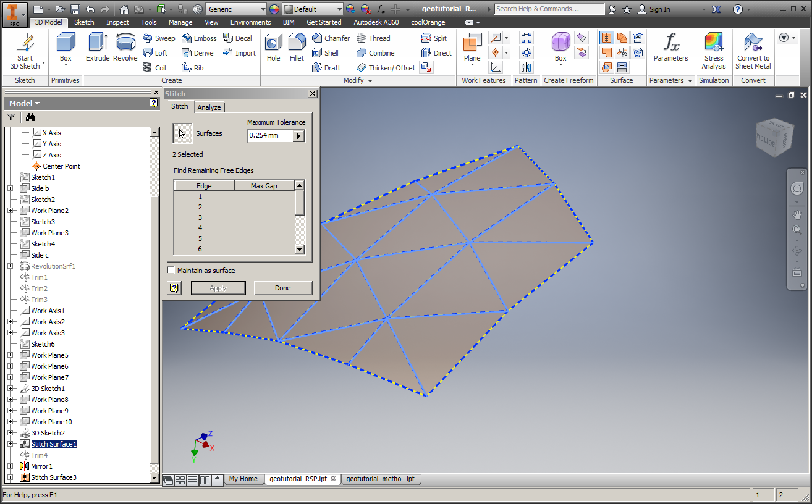Click the appearance color wheel icon
The image size is (812, 504).
(x=275, y=9)
